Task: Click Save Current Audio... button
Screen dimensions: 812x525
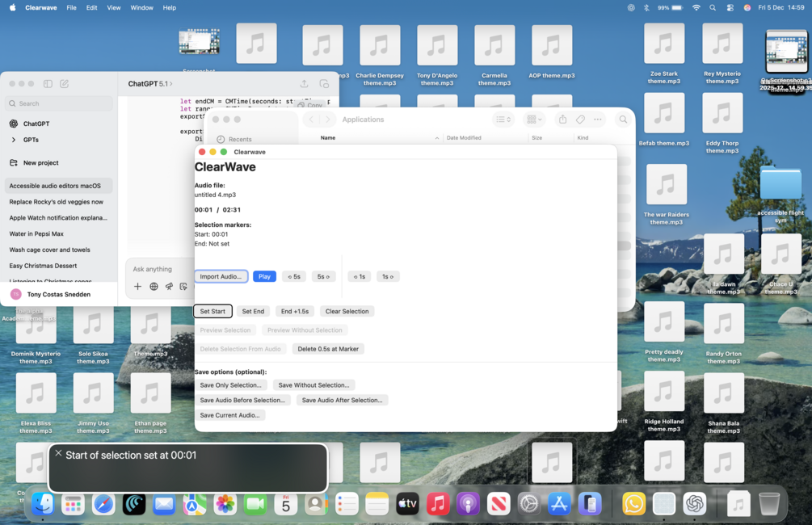Action: click(230, 415)
